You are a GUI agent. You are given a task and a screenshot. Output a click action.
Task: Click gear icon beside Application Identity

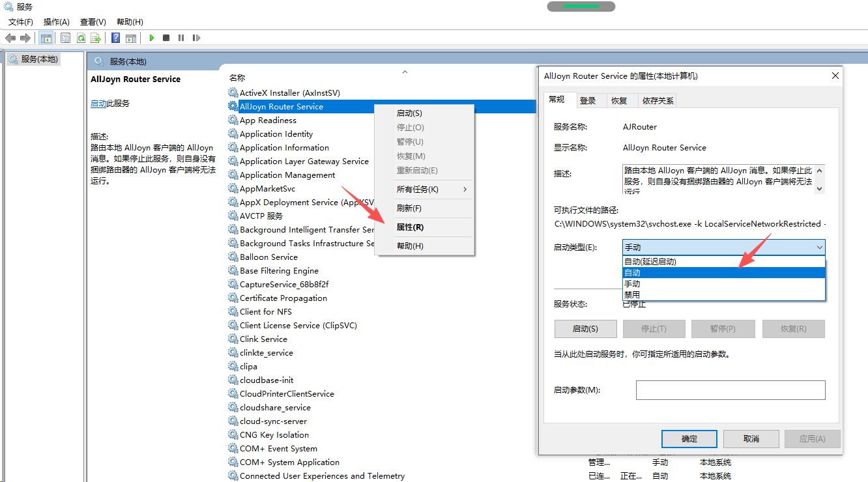pyautogui.click(x=233, y=134)
